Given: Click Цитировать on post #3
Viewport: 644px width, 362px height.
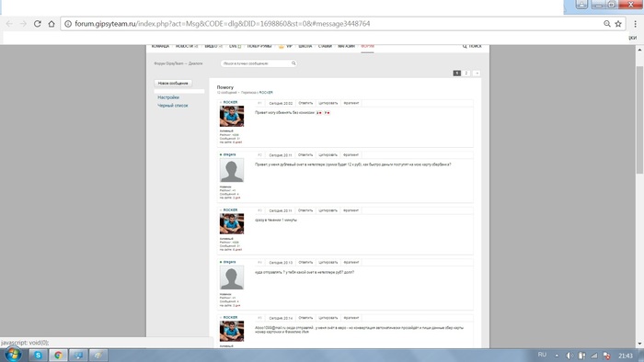Looking at the screenshot, I should click(x=328, y=210).
